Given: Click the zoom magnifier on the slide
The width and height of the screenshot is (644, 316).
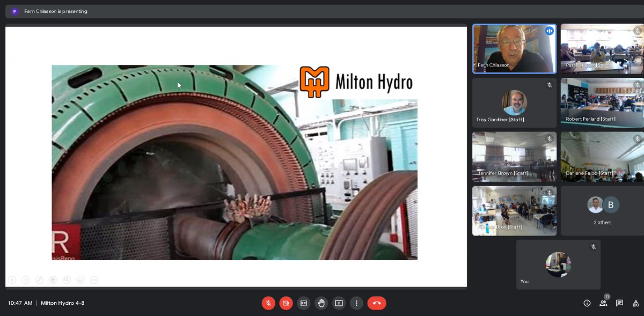Looking at the screenshot, I should point(67,280).
